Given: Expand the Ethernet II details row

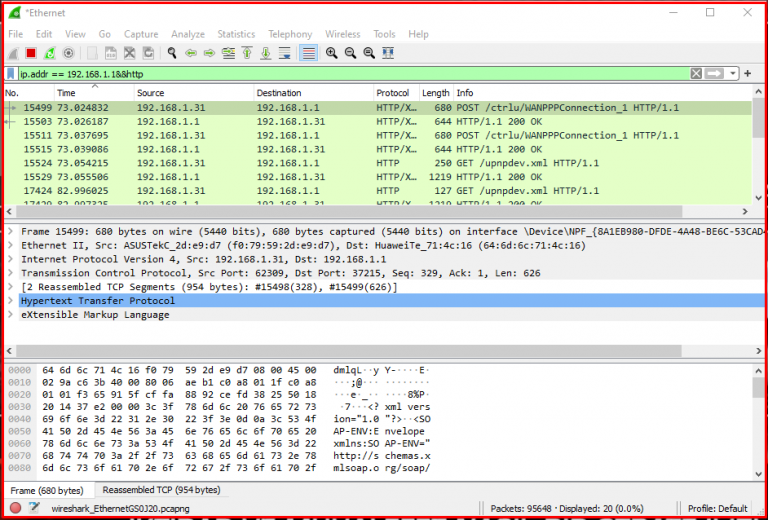Looking at the screenshot, I should pos(11,245).
